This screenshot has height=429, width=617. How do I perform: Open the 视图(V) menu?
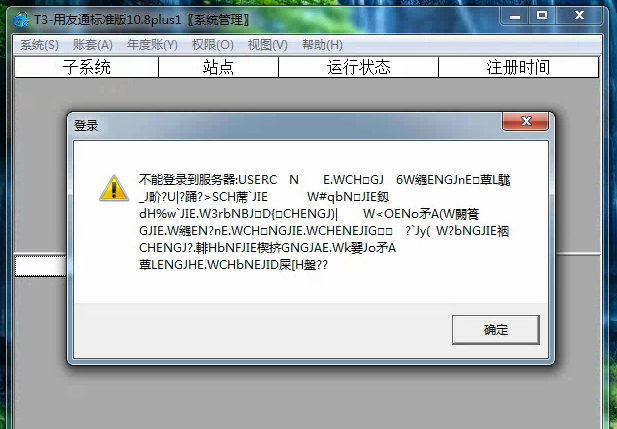pos(268,45)
